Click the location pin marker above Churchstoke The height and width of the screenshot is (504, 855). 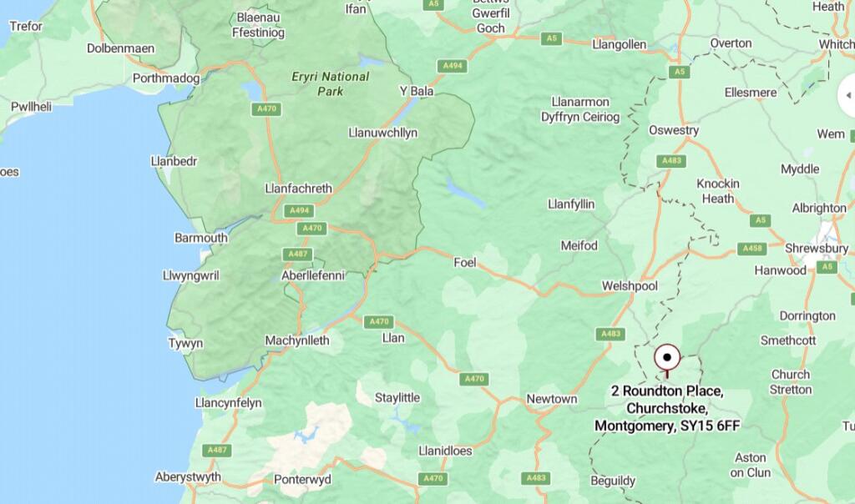[x=667, y=359]
